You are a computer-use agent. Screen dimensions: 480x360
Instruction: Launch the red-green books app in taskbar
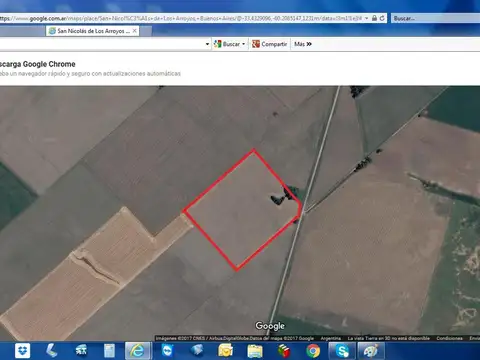click(x=284, y=351)
